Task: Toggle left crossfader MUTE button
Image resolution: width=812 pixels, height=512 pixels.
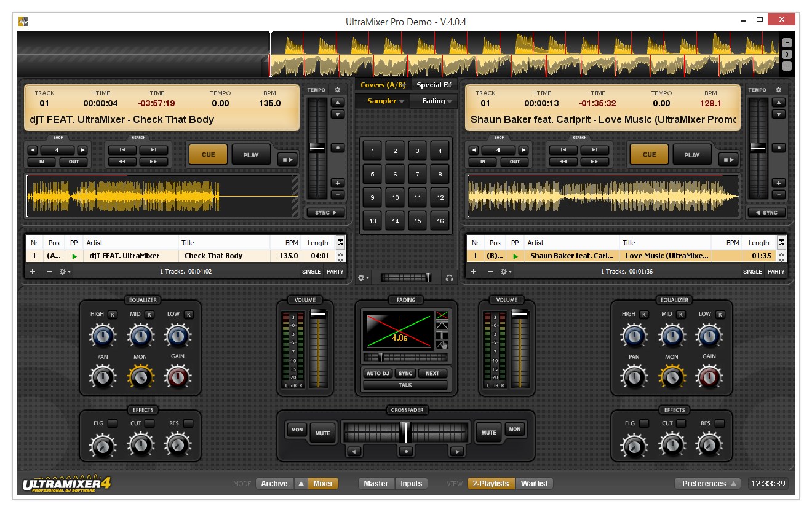Action: 323,433
